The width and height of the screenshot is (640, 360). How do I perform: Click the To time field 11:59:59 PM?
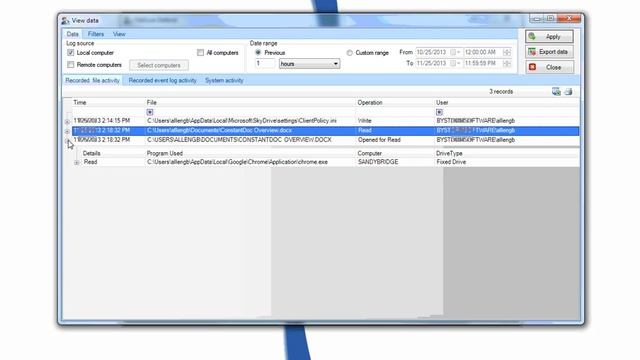point(480,63)
